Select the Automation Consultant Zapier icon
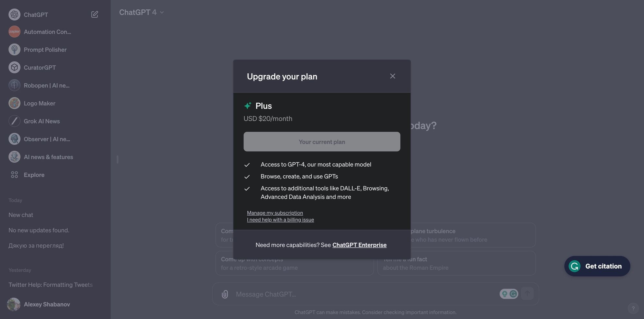This screenshot has height=319, width=644. point(14,32)
